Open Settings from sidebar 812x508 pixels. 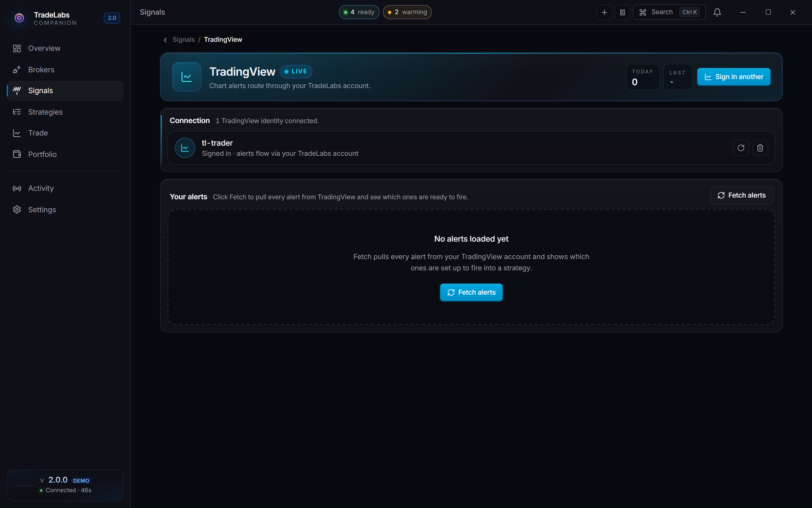tap(65, 210)
